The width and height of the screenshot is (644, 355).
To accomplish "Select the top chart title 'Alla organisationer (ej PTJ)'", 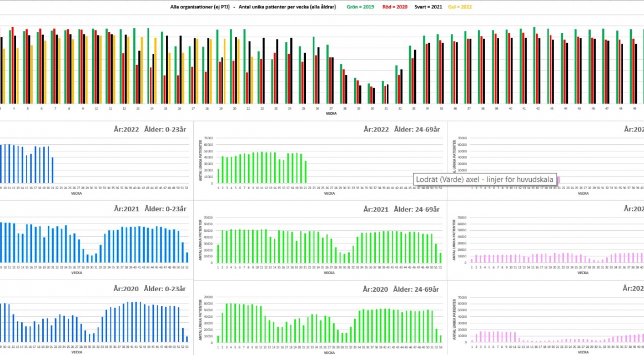I will point(200,7).
